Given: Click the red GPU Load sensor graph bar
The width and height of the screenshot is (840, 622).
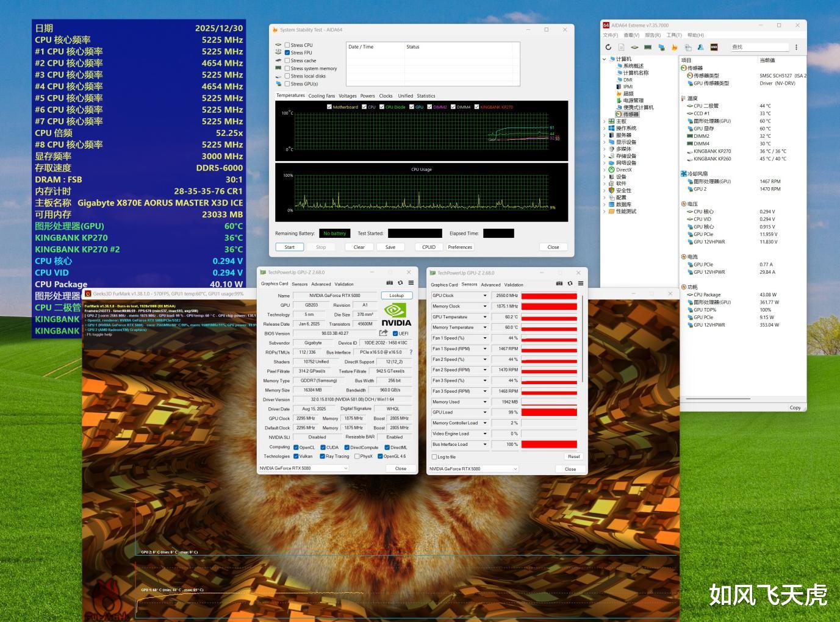Looking at the screenshot, I should click(549, 413).
